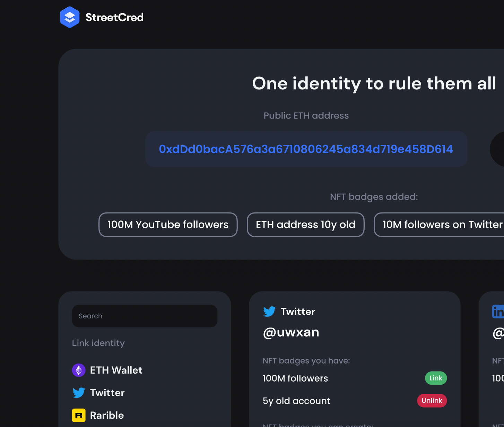Focus the Search input field
This screenshot has width=504, height=427.
pos(145,316)
